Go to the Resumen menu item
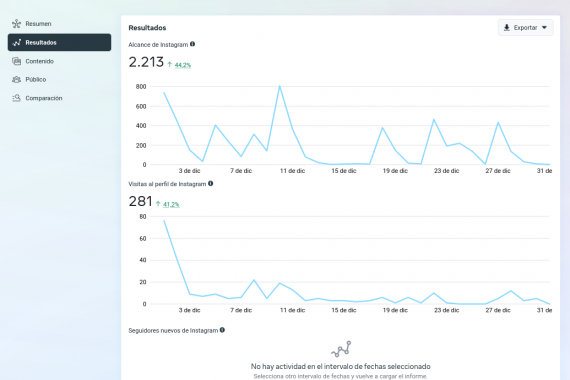 pos(59,24)
